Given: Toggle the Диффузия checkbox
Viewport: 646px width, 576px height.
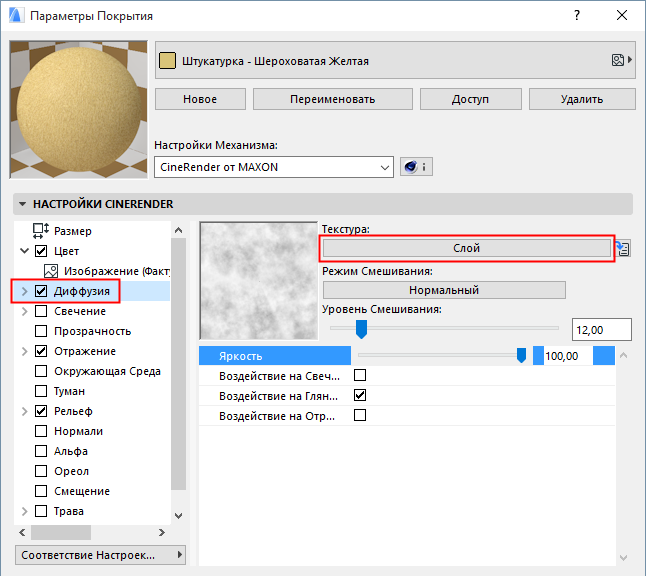Looking at the screenshot, I should coord(41,291).
